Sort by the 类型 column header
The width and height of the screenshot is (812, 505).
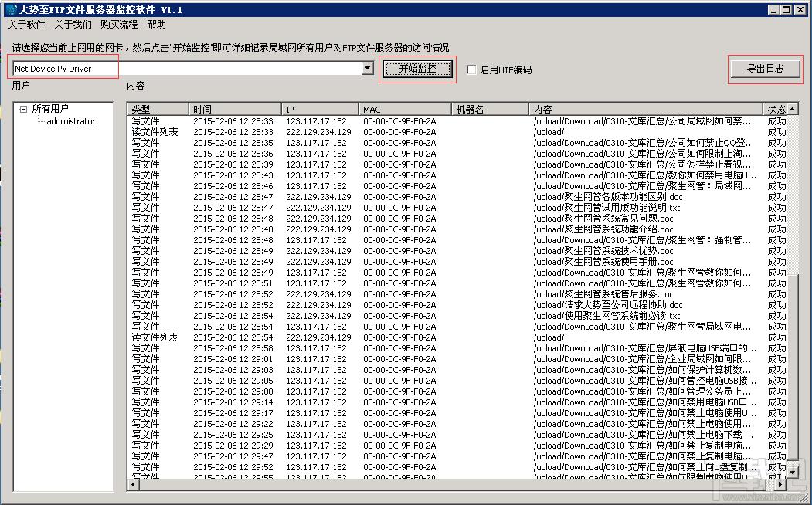158,110
